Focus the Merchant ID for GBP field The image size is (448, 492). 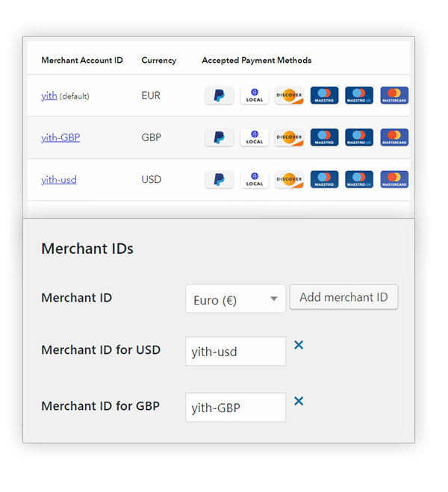pyautogui.click(x=235, y=408)
